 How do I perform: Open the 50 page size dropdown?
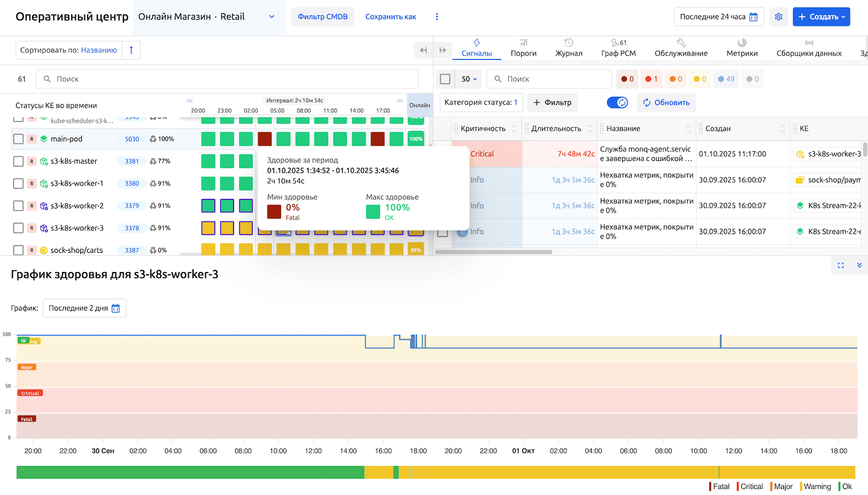pos(469,79)
